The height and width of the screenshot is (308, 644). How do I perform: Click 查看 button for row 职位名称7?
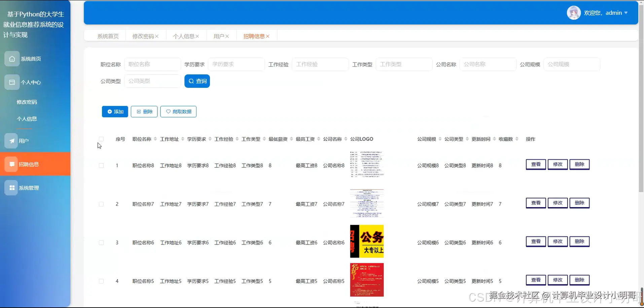pyautogui.click(x=535, y=203)
